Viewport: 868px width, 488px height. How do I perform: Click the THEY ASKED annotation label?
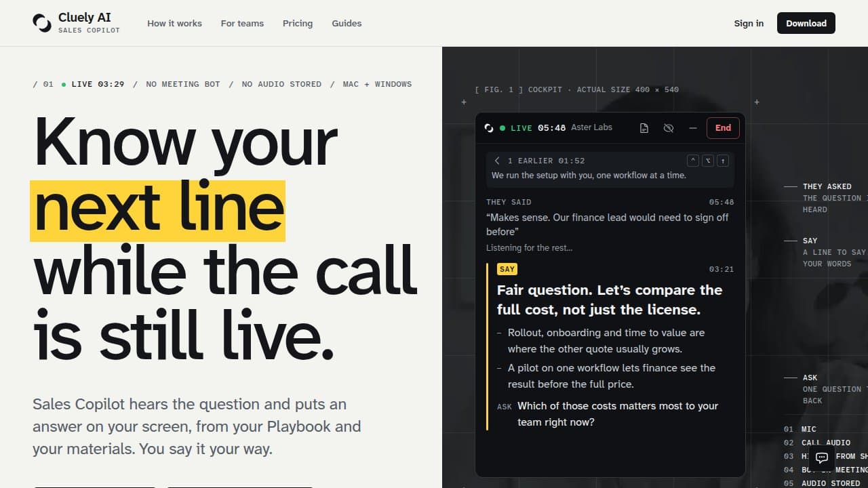(x=827, y=186)
